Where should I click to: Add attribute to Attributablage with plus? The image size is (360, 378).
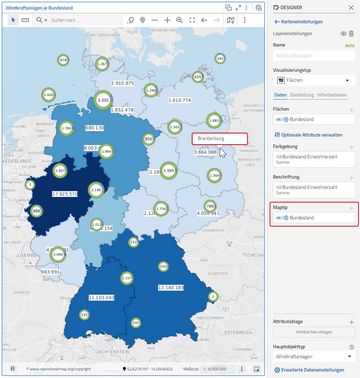(351, 322)
